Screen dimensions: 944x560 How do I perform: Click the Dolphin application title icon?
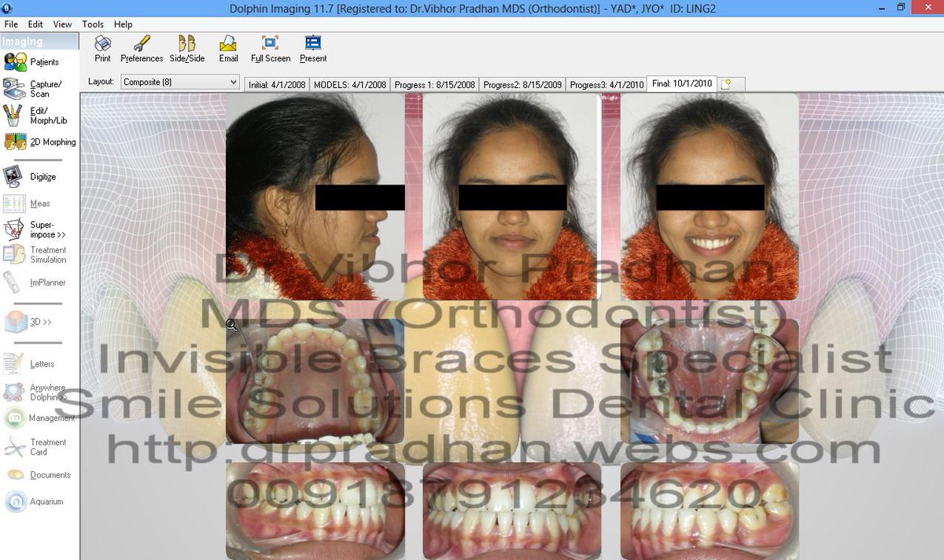[7, 7]
